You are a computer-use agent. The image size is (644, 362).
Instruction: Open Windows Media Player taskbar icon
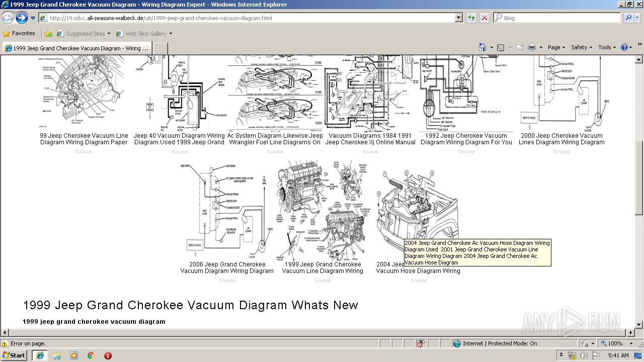[x=74, y=355]
